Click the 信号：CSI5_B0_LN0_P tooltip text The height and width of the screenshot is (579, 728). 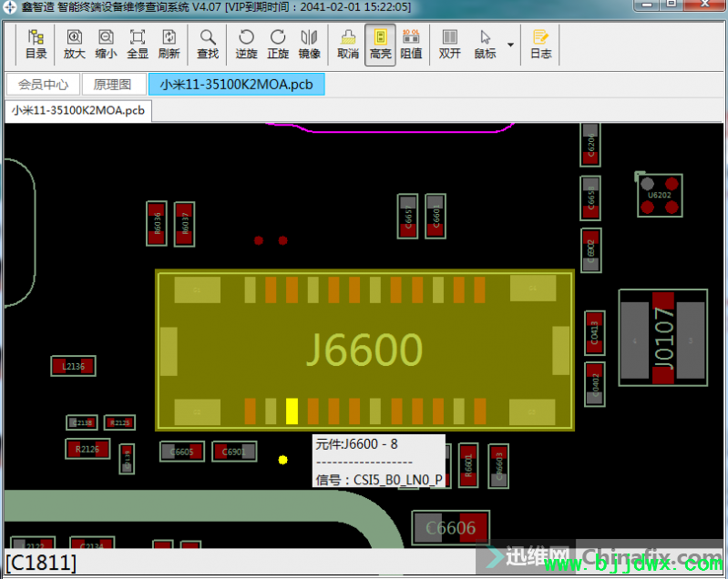tap(379, 479)
